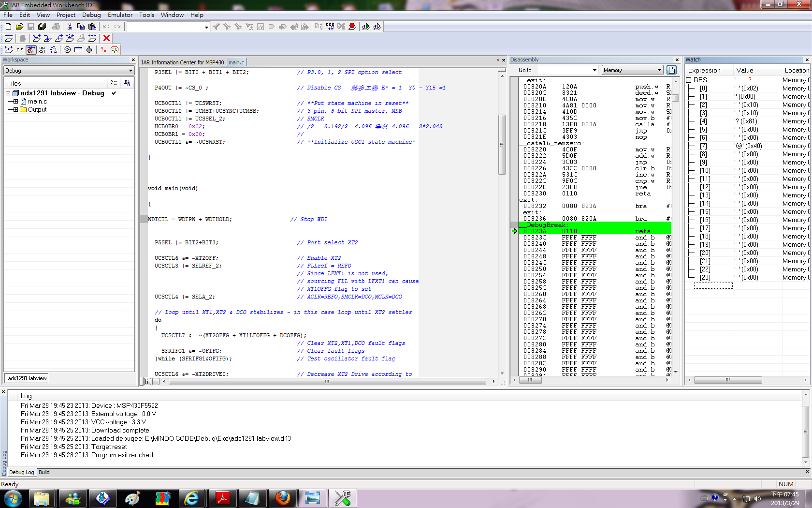Click the Toggle Breakpoint red dot icon
The image size is (812, 508).
pos(352,27)
